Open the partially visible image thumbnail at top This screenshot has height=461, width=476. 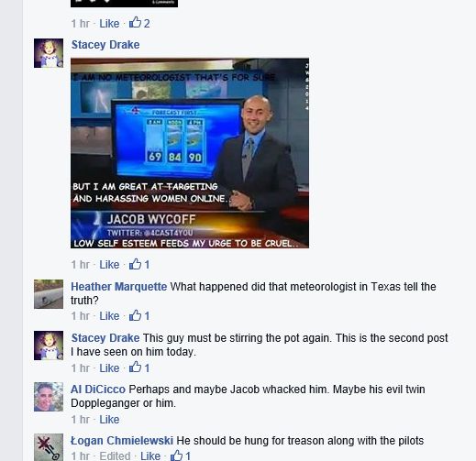124,4
